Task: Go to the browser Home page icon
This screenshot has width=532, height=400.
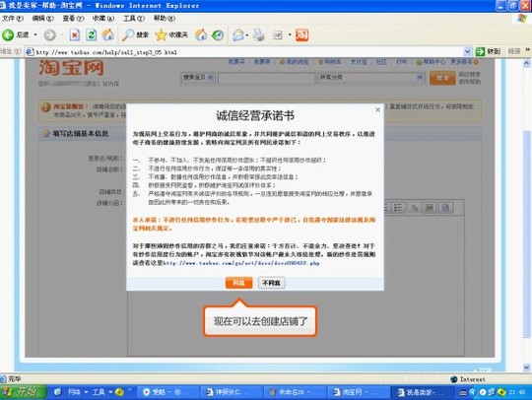Action: [x=108, y=34]
